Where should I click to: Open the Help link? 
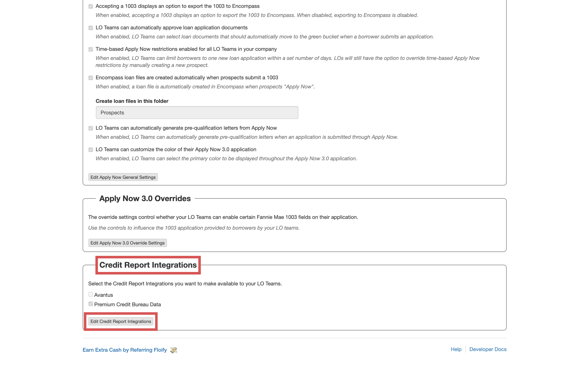pyautogui.click(x=456, y=349)
